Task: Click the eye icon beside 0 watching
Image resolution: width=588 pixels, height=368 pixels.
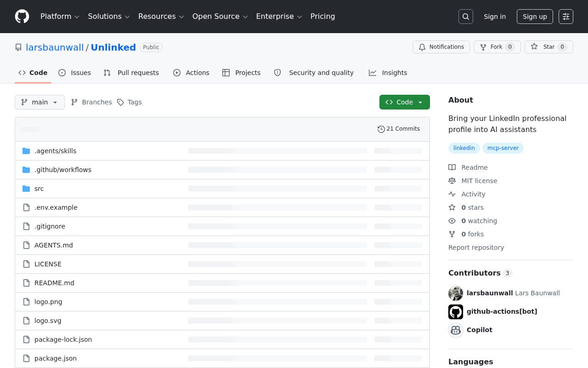Action: click(x=452, y=221)
